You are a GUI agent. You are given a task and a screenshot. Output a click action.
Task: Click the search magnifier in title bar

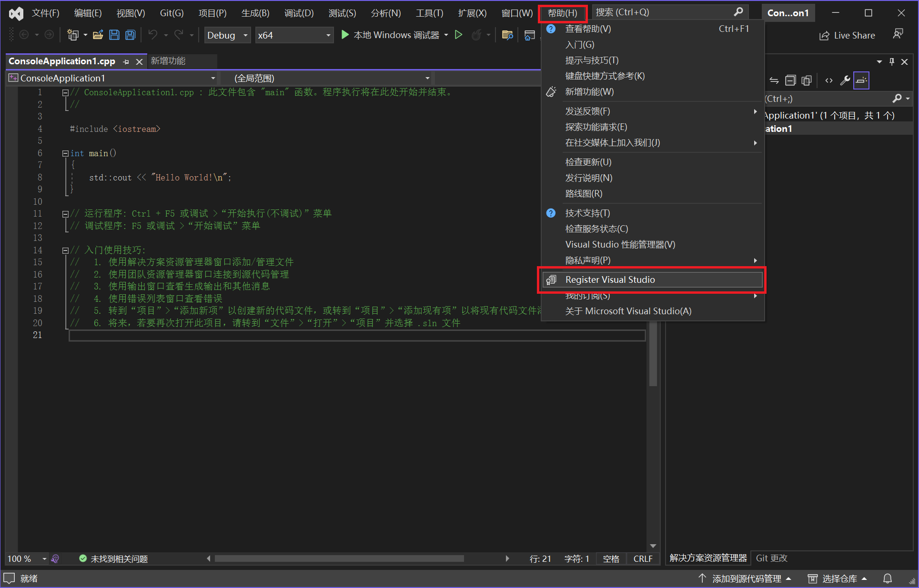coord(738,12)
